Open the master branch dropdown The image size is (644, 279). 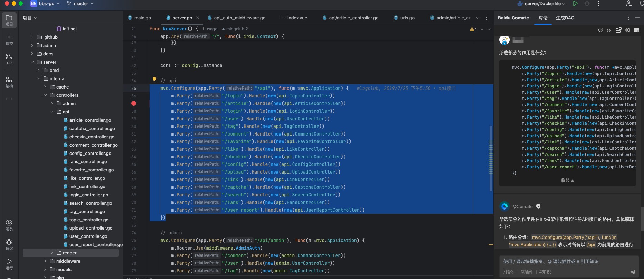tap(80, 3)
